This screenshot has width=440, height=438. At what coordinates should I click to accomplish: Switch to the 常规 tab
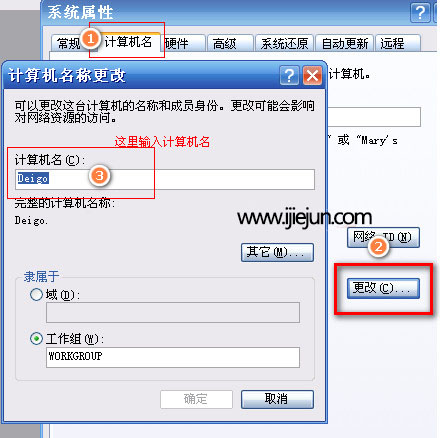click(x=68, y=43)
